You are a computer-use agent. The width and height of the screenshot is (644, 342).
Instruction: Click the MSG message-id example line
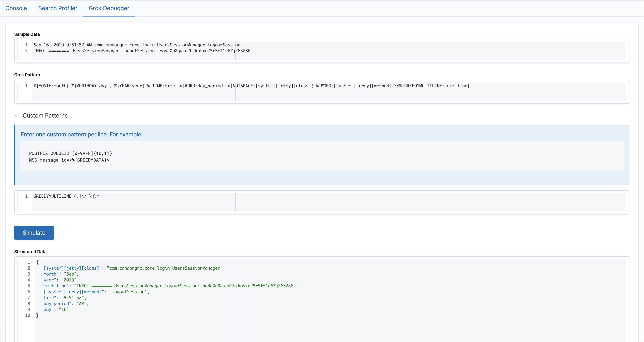[69, 160]
